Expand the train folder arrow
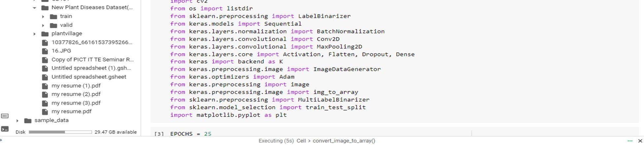Viewport: 644px width, 145px height. point(43,16)
